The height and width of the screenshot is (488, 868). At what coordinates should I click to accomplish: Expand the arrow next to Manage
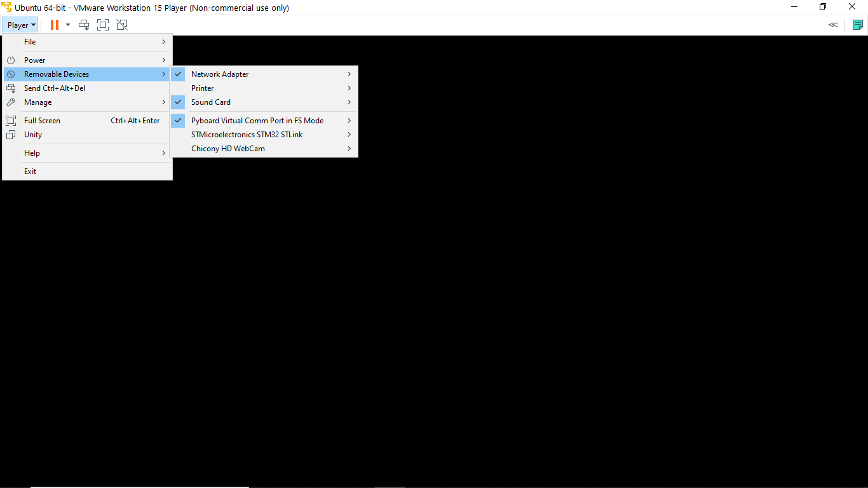coord(163,102)
